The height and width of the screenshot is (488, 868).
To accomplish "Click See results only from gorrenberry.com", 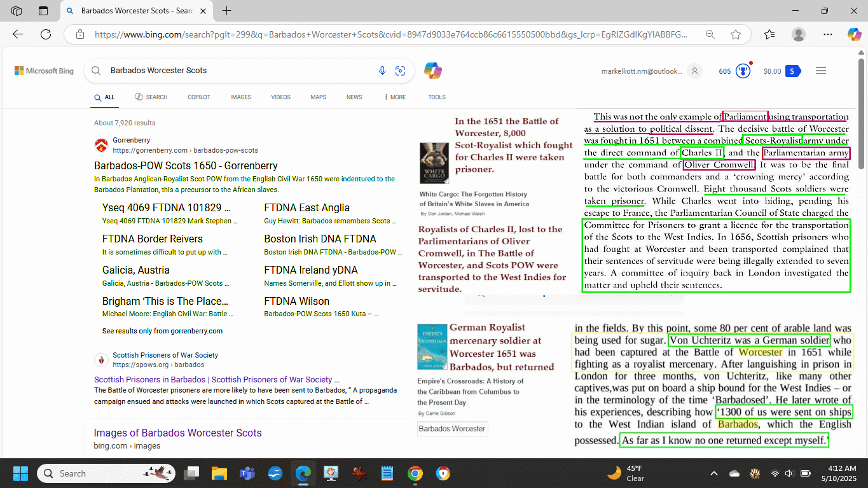I will pos(162,331).
